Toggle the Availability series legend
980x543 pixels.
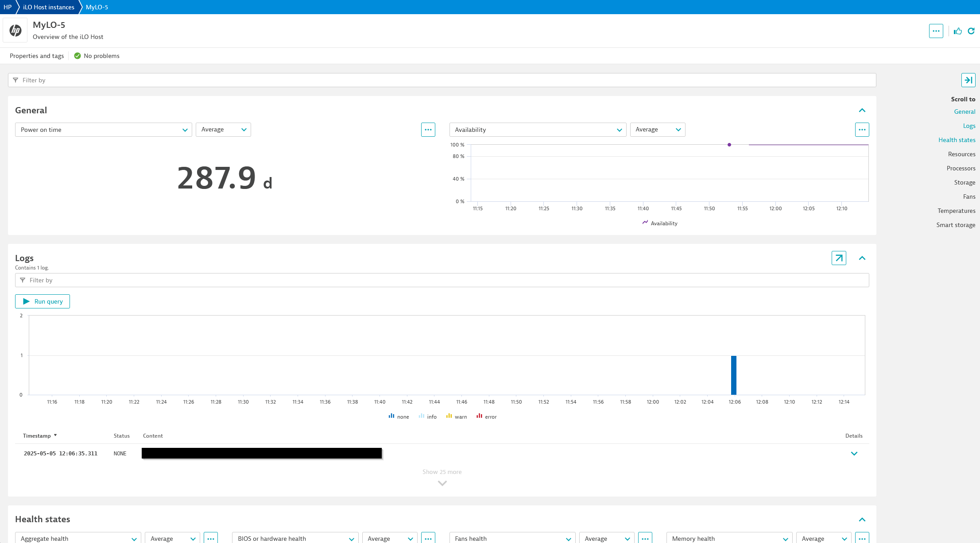pyautogui.click(x=660, y=223)
